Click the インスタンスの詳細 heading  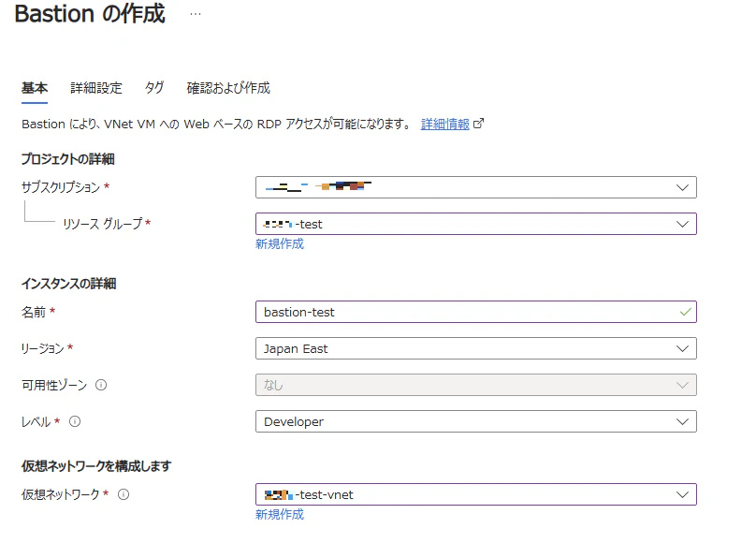(68, 283)
